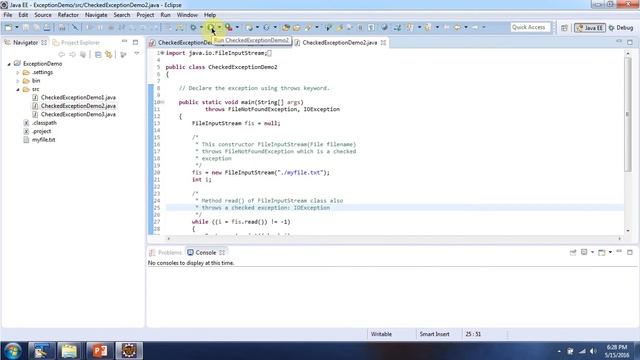Image resolution: width=640 pixels, height=360 pixels.
Task: Click the New wizard toolbar icon
Action: pos(8,27)
